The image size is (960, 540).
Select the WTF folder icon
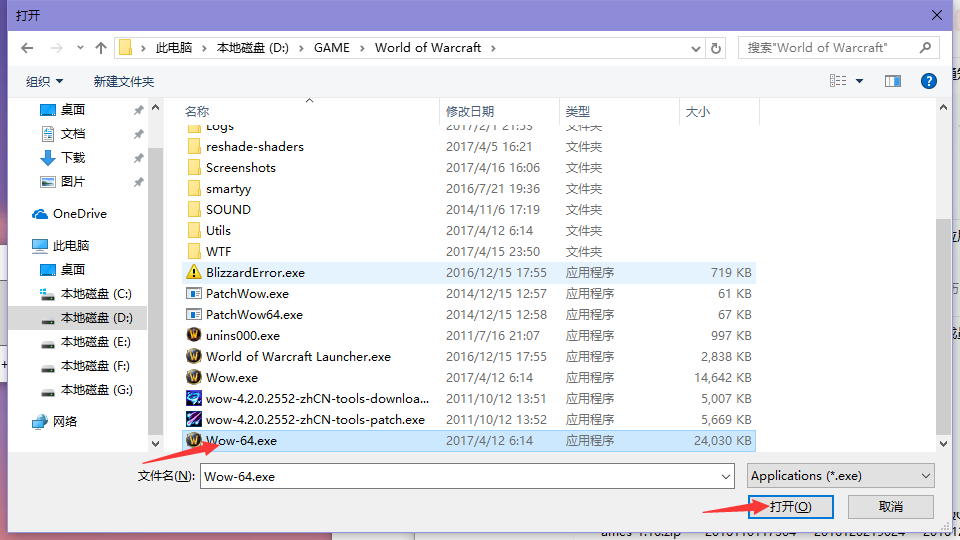point(194,251)
